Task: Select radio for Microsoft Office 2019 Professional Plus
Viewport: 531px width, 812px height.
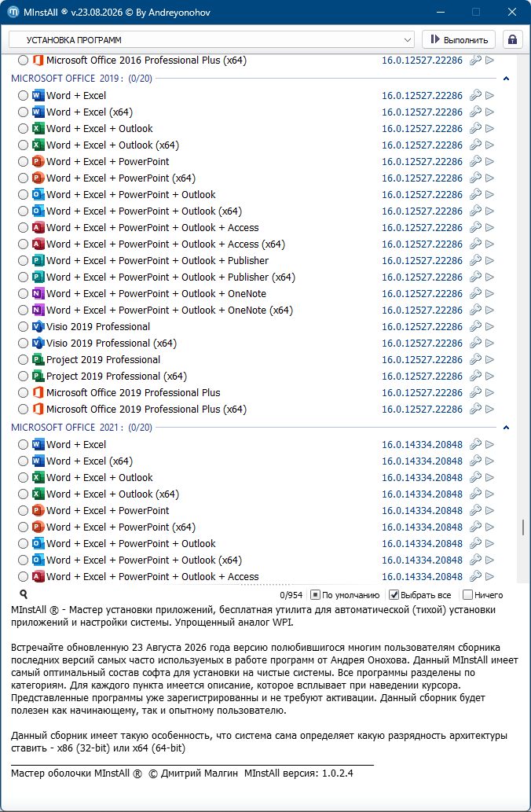Action: point(23,393)
